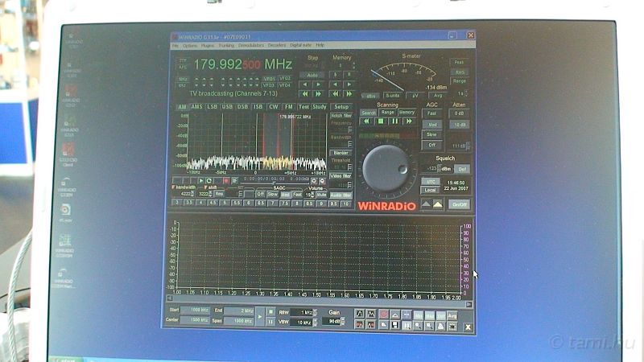Click the large tuning knob

pos(390,167)
